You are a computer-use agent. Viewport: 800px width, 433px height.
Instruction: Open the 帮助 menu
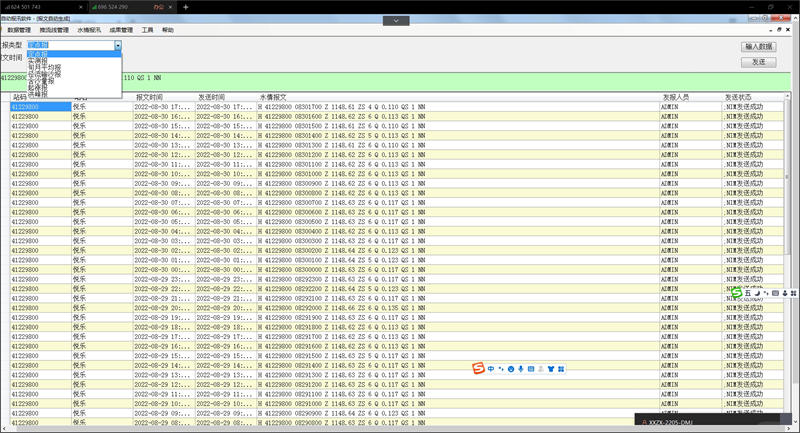point(168,30)
